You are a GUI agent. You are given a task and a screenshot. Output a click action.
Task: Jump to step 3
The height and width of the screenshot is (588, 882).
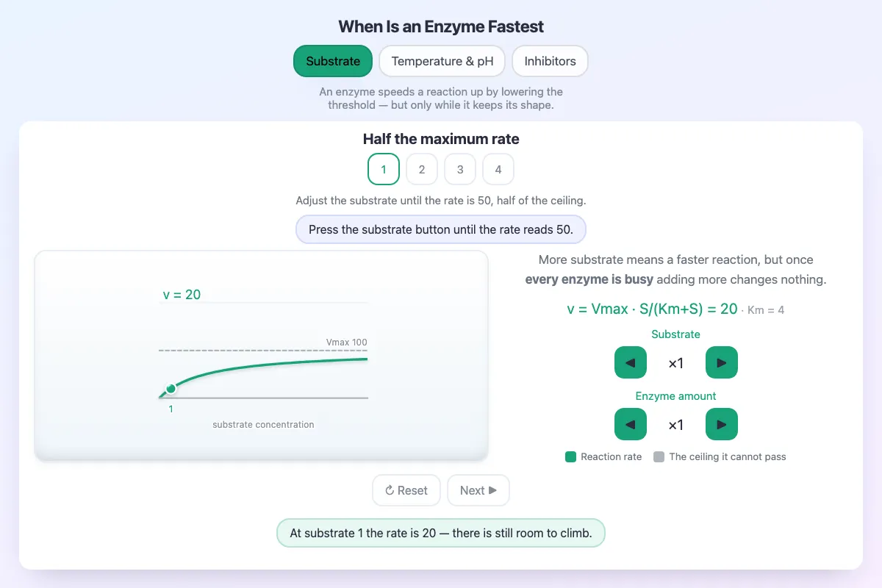tap(460, 169)
